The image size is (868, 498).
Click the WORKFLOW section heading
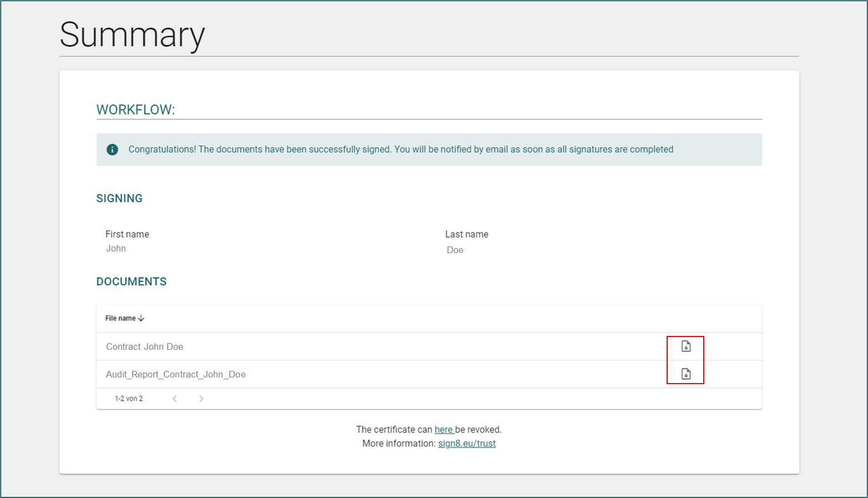pos(135,110)
